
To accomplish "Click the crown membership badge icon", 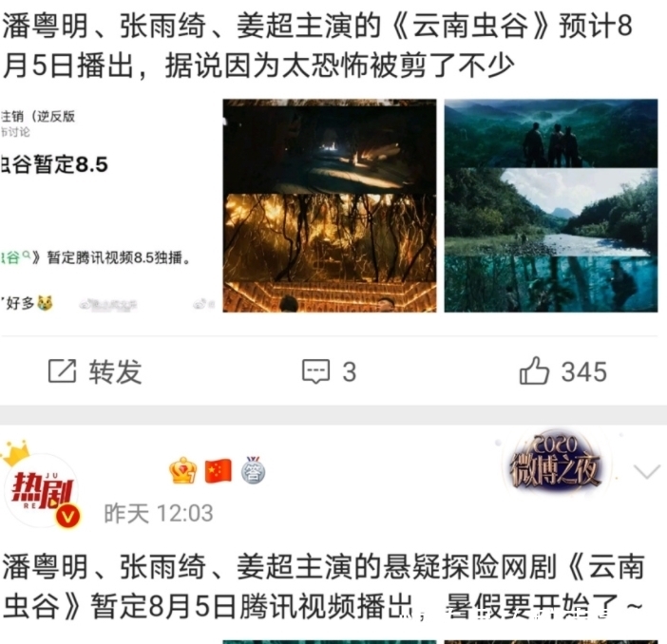I will click(183, 471).
